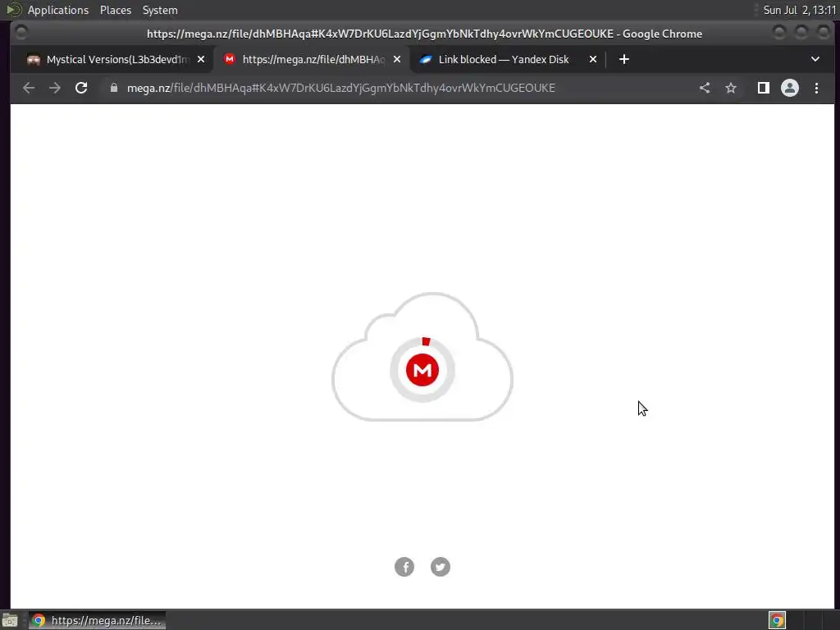View site lock information for mega.nz
840x630 pixels.
pyautogui.click(x=113, y=88)
